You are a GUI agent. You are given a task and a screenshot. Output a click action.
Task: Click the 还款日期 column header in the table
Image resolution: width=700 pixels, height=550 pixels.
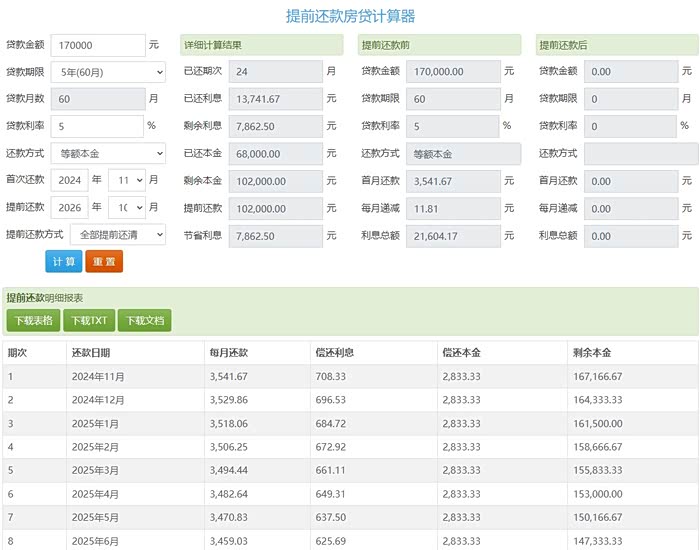91,353
